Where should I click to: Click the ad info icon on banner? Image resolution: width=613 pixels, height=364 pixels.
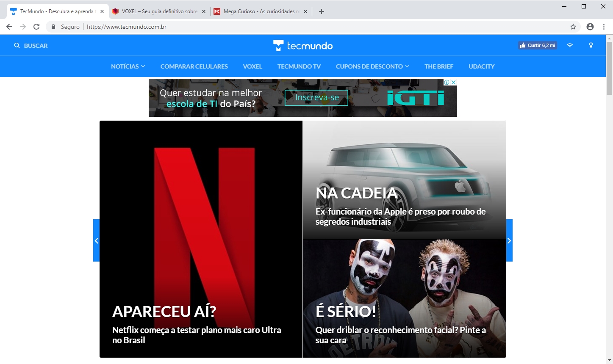click(x=447, y=82)
